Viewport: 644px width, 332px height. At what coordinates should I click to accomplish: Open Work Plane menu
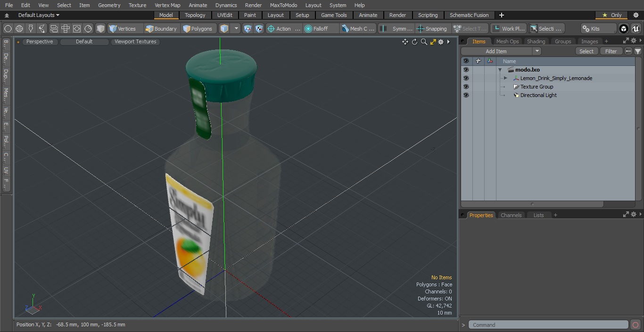pyautogui.click(x=508, y=29)
